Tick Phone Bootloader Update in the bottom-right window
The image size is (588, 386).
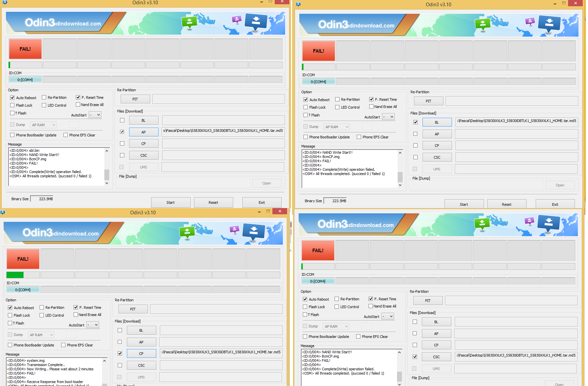[x=305, y=337]
